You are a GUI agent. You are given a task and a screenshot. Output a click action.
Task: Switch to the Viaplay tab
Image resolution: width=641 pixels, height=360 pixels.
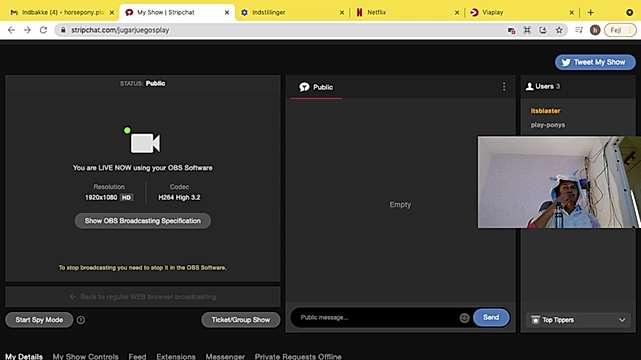coord(522,13)
